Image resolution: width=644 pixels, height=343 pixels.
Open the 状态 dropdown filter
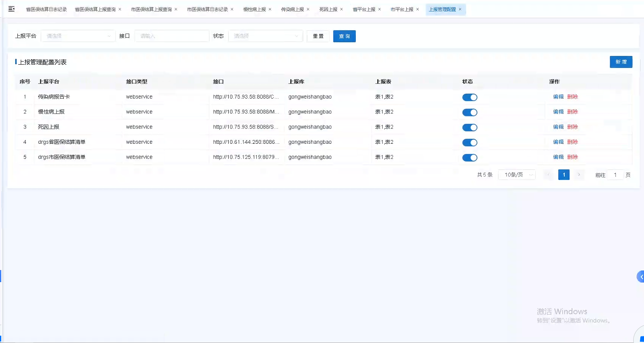pyautogui.click(x=265, y=36)
